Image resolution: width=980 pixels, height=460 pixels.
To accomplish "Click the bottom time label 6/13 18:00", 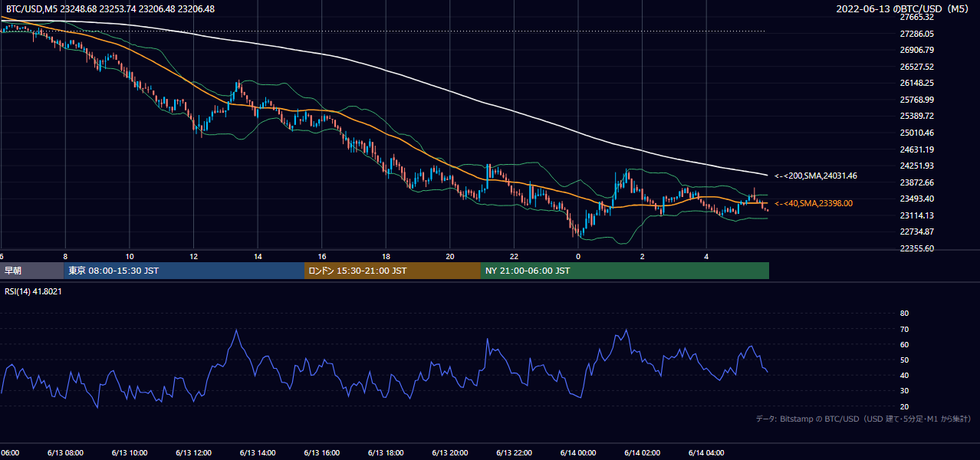I will [x=386, y=452].
